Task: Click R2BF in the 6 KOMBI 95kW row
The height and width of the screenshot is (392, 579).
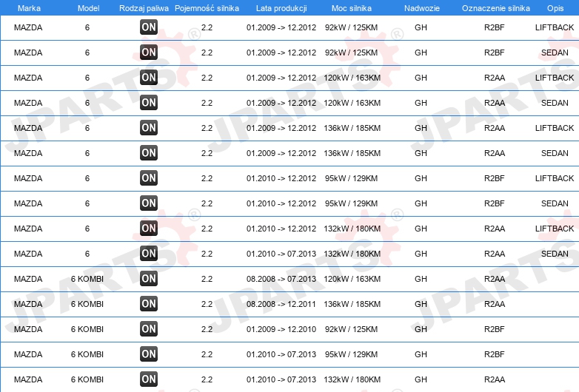Action: [495, 354]
